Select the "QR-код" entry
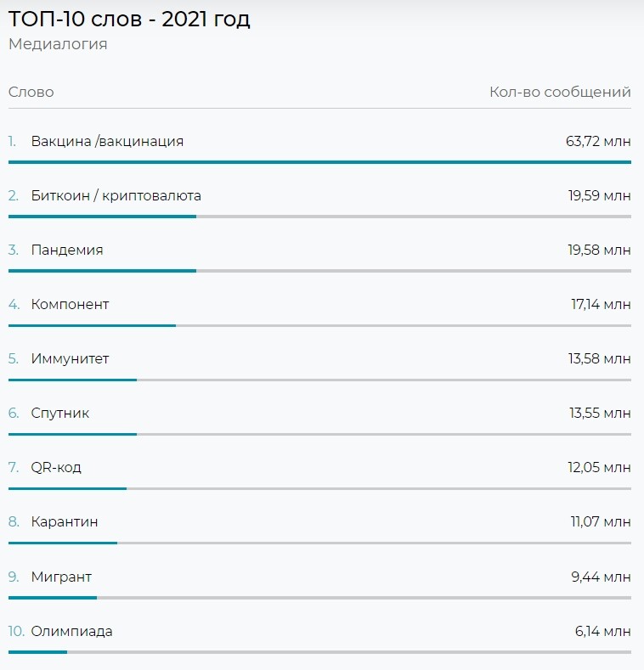The width and height of the screenshot is (644, 670). pos(56,467)
